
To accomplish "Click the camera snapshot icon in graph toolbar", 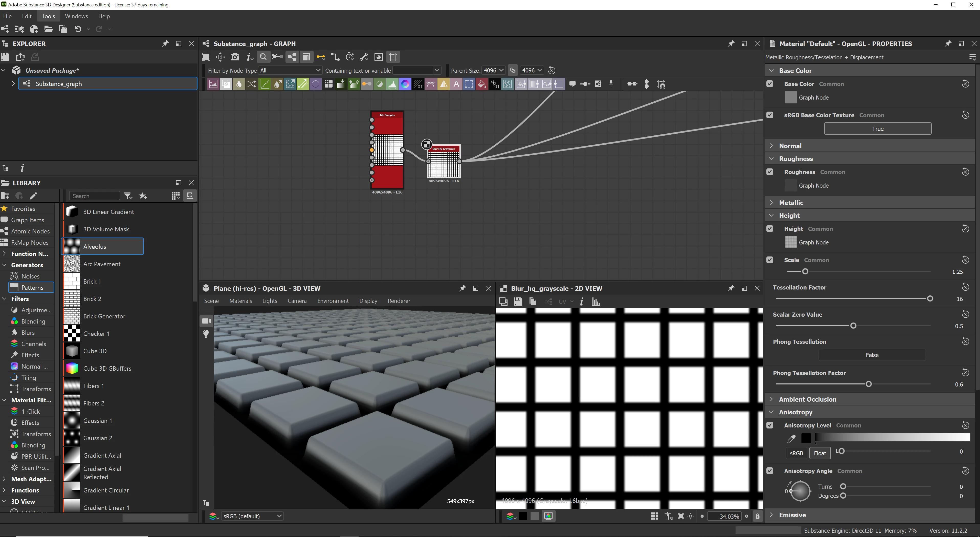I will point(235,57).
